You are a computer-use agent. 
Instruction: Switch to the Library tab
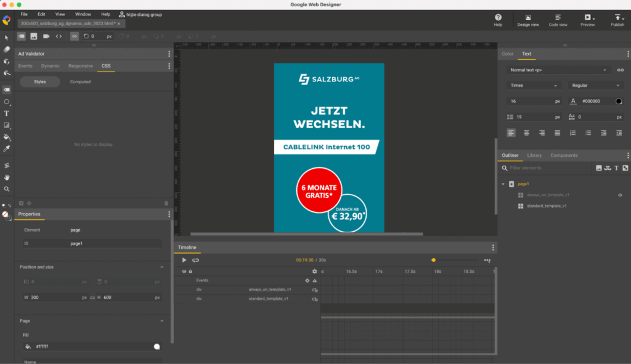[x=534, y=155]
